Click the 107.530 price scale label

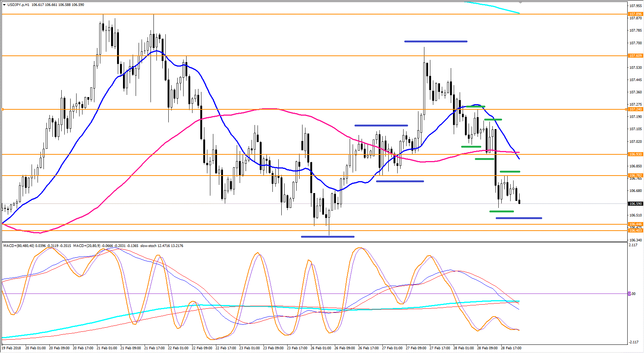tap(635, 68)
